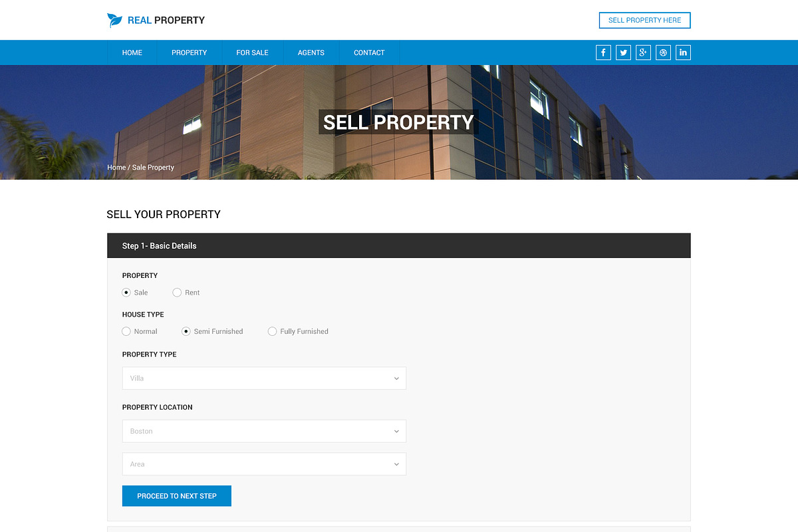The width and height of the screenshot is (798, 532).
Task: Open the For Sale menu item
Action: coord(253,53)
